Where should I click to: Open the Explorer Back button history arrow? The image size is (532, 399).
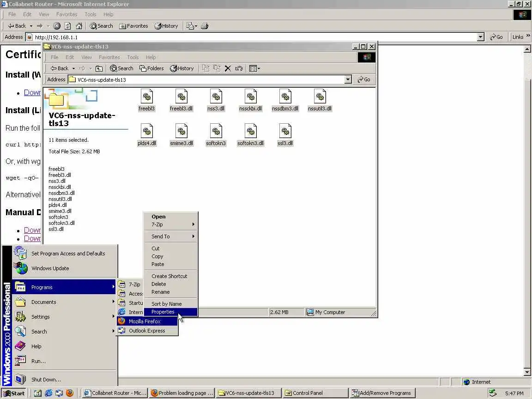73,68
